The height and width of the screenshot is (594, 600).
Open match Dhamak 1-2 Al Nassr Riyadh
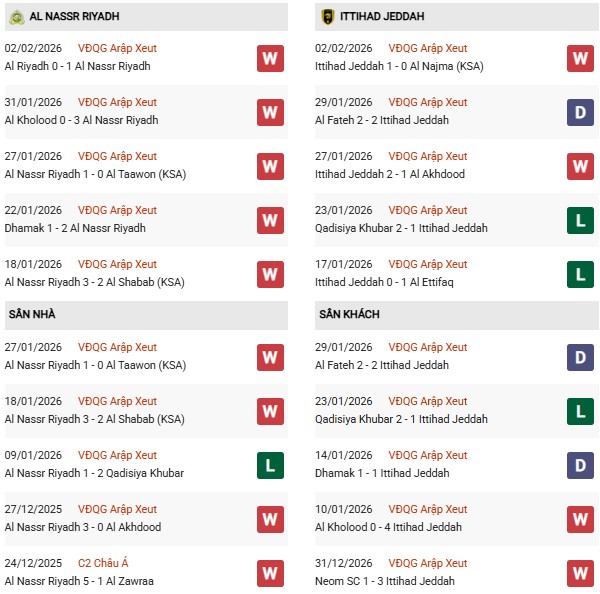pyautogui.click(x=74, y=228)
